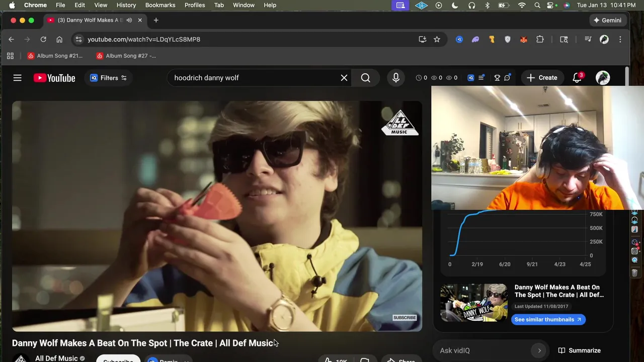The image size is (644, 362).
Task: Click the Danny Wolf video thumbnail in vidIQ panel
Action: [474, 303]
